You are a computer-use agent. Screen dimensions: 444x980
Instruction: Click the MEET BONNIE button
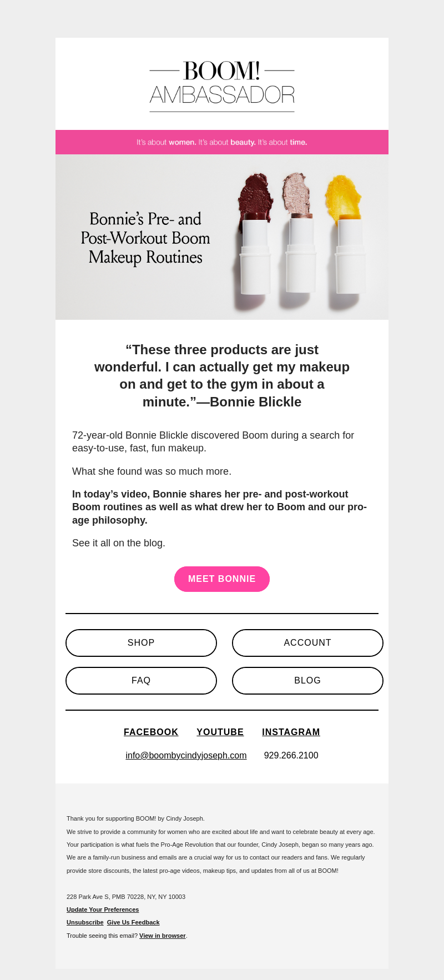[222, 579]
